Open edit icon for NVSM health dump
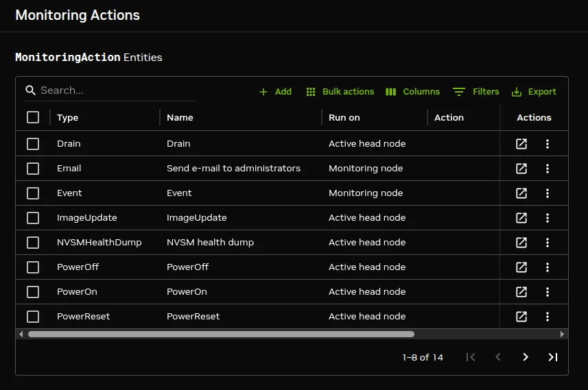This screenshot has height=390, width=588. [521, 243]
